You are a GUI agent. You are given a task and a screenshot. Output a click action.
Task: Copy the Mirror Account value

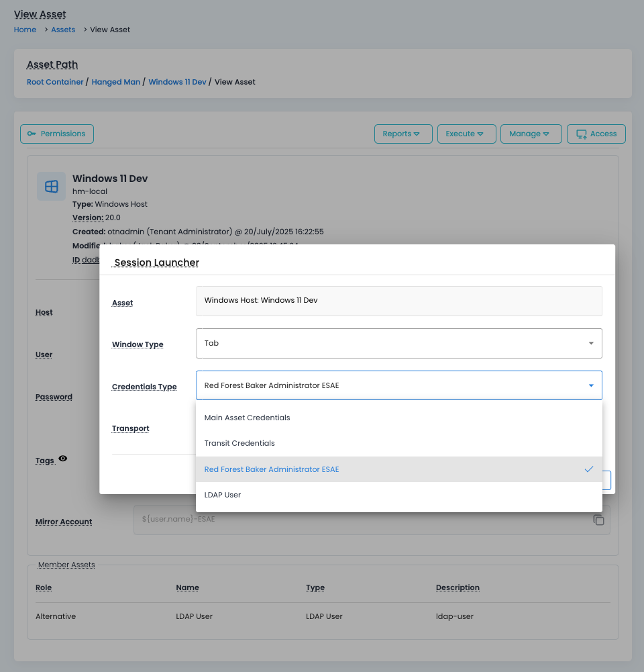click(599, 520)
